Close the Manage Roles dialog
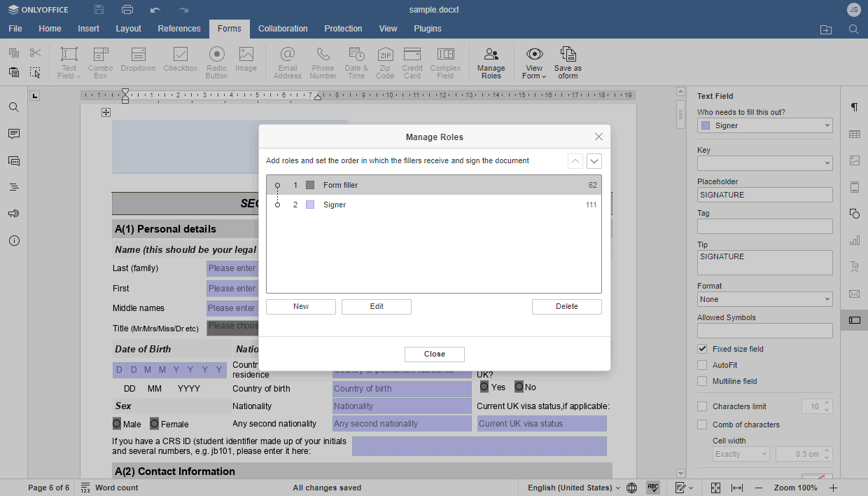This screenshot has width=868, height=496. (434, 354)
